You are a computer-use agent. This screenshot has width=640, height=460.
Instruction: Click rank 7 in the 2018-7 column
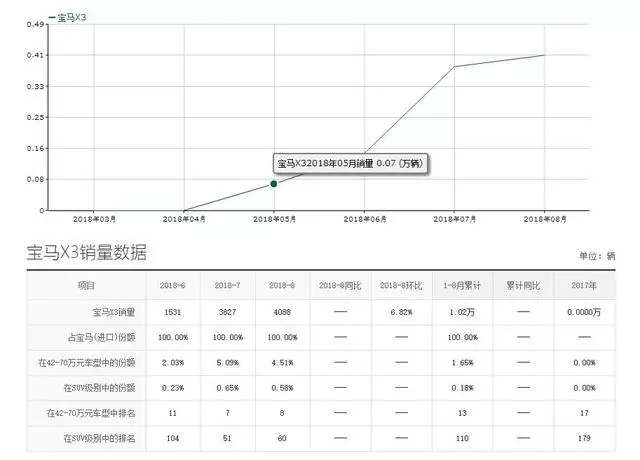[x=227, y=413]
